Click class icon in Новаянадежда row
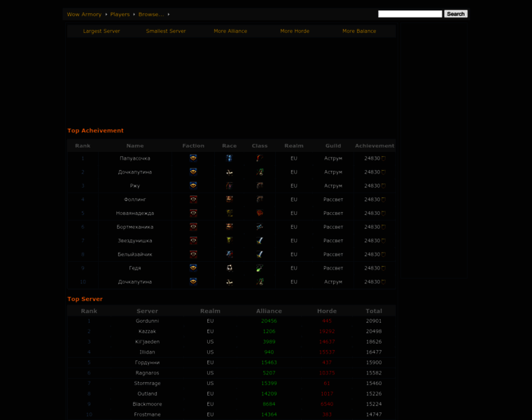 pyautogui.click(x=260, y=213)
